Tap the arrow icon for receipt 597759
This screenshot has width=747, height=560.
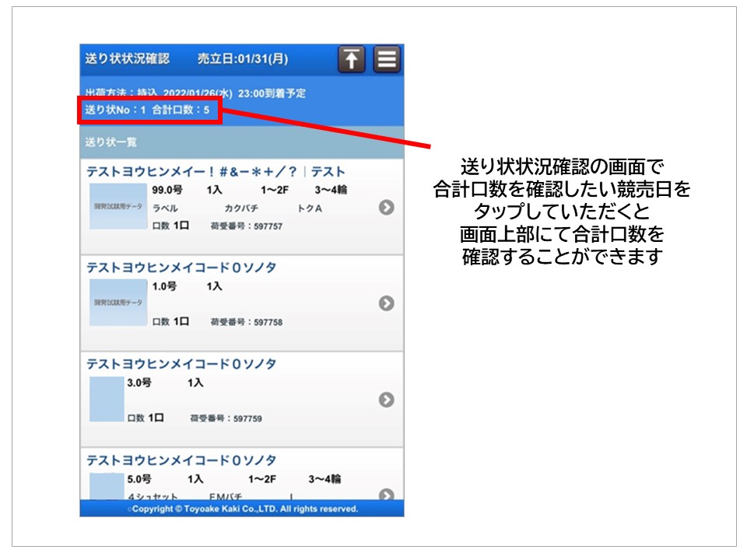pos(386,400)
